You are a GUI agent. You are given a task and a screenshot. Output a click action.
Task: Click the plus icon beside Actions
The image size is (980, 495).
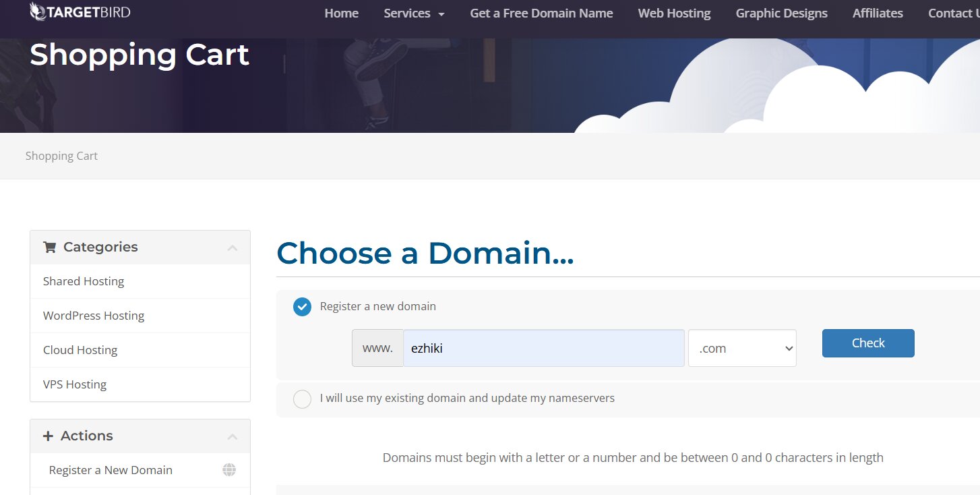point(48,436)
